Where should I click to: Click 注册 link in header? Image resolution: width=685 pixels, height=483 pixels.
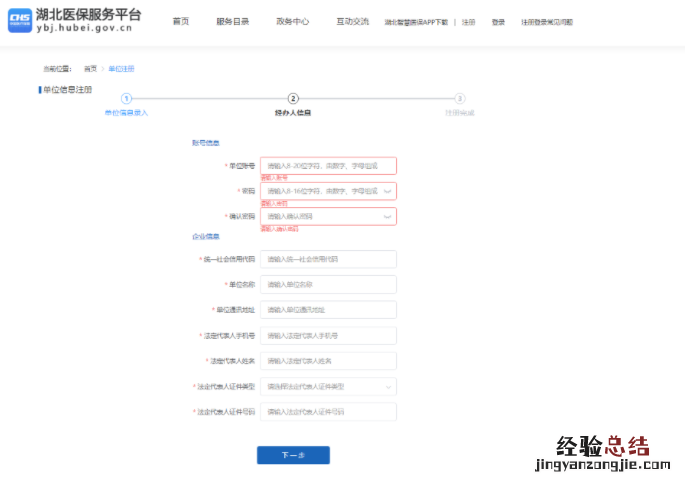[x=468, y=22]
